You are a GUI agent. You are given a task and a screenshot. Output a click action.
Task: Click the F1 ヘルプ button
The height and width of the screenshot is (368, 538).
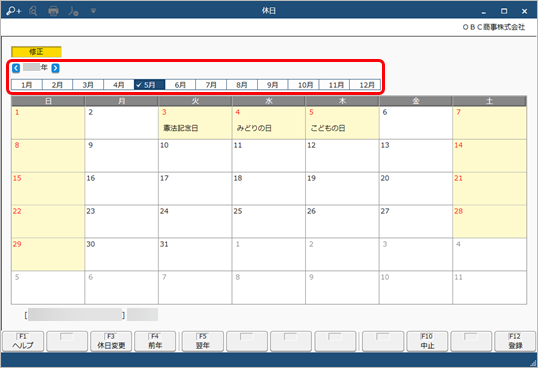point(23,341)
